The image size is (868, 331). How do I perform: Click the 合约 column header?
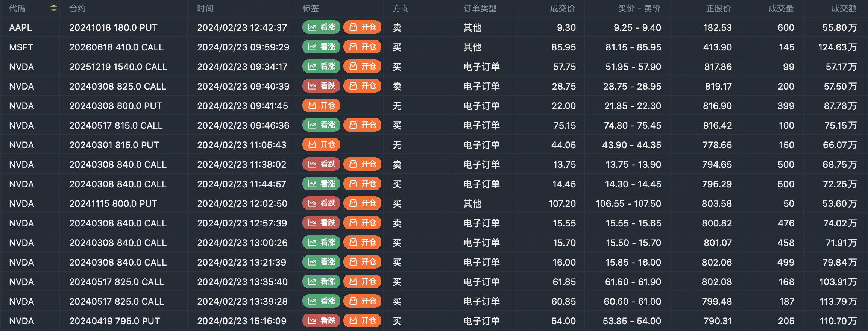(x=77, y=8)
